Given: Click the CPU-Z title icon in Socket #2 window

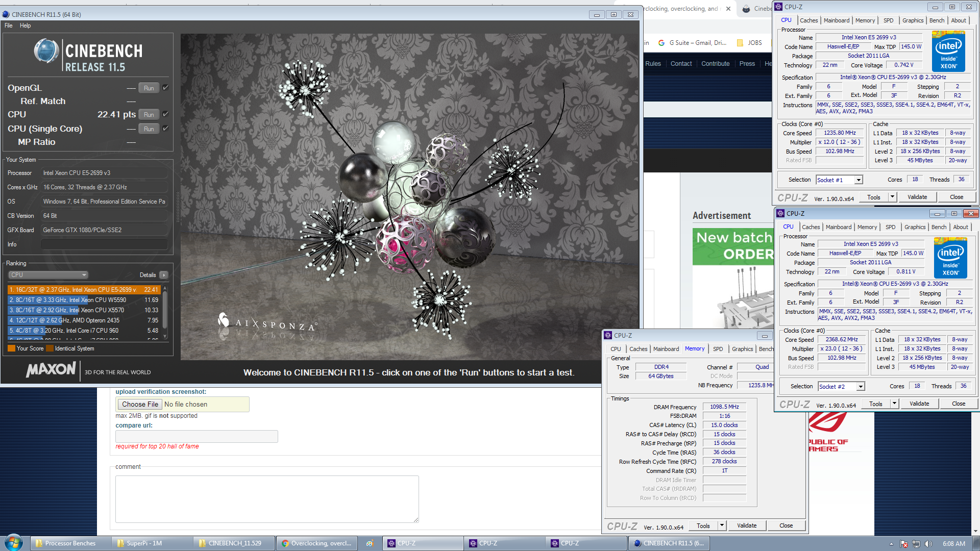Looking at the screenshot, I should coord(780,213).
